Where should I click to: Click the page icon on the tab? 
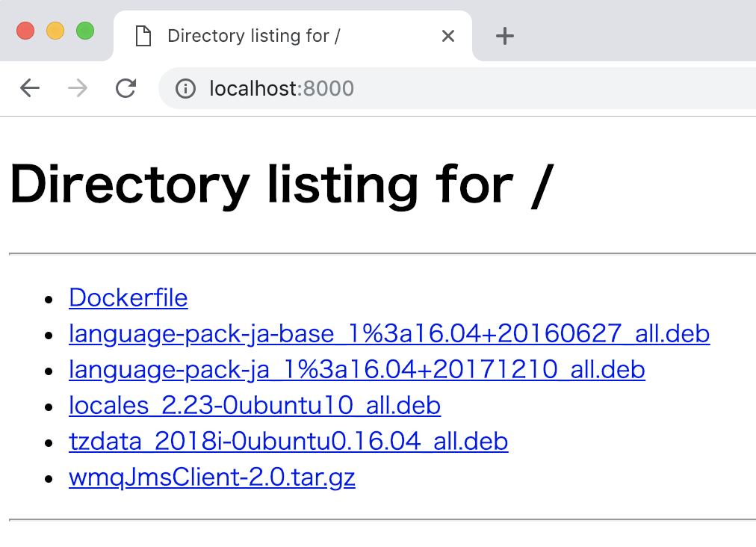(143, 36)
